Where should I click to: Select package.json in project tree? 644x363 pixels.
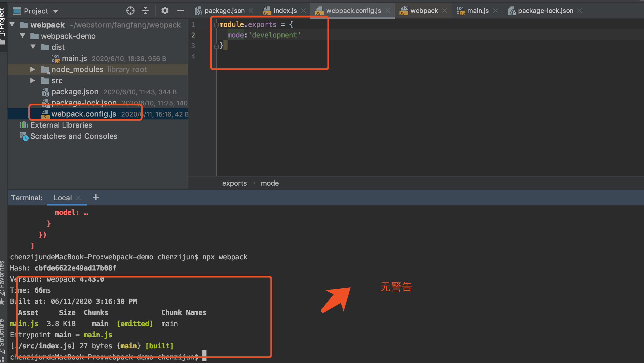click(x=75, y=92)
